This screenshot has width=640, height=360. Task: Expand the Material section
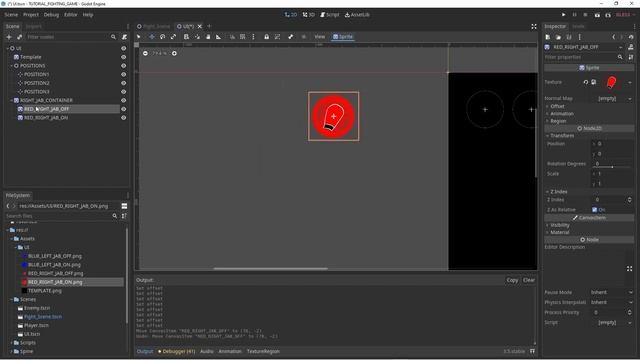[559, 232]
